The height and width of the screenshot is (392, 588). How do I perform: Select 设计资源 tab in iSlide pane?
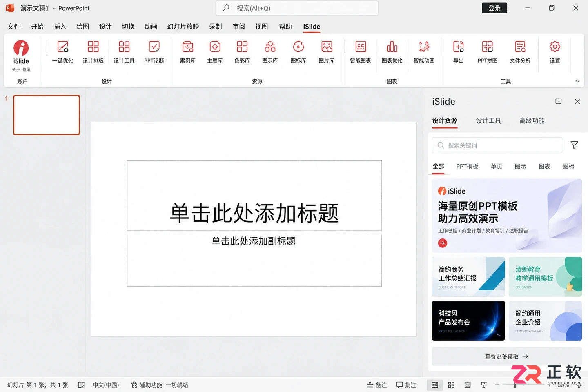[x=445, y=120]
